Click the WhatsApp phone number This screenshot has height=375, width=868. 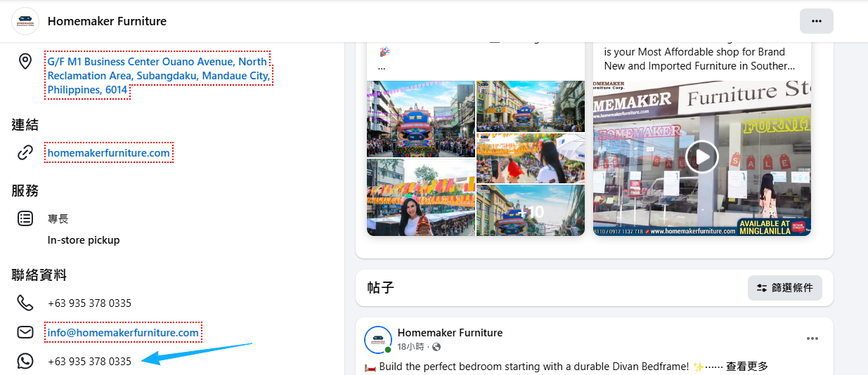click(89, 361)
